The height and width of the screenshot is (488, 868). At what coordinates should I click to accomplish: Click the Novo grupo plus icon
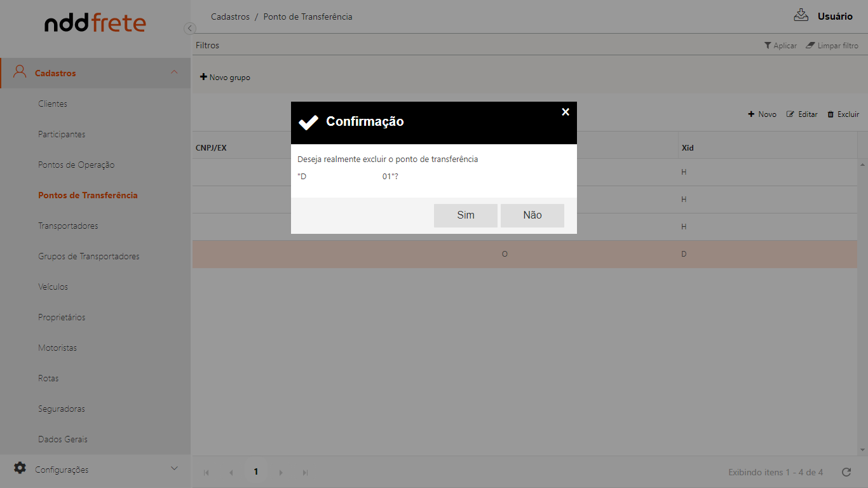click(204, 77)
